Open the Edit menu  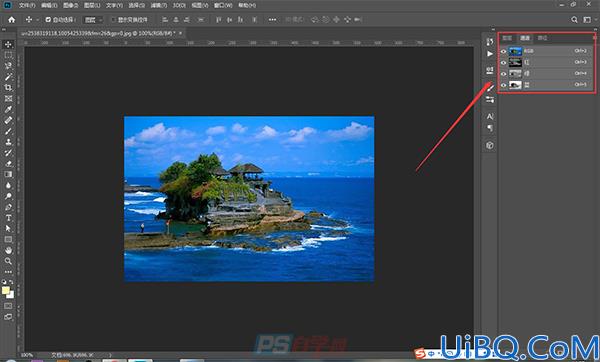point(49,5)
